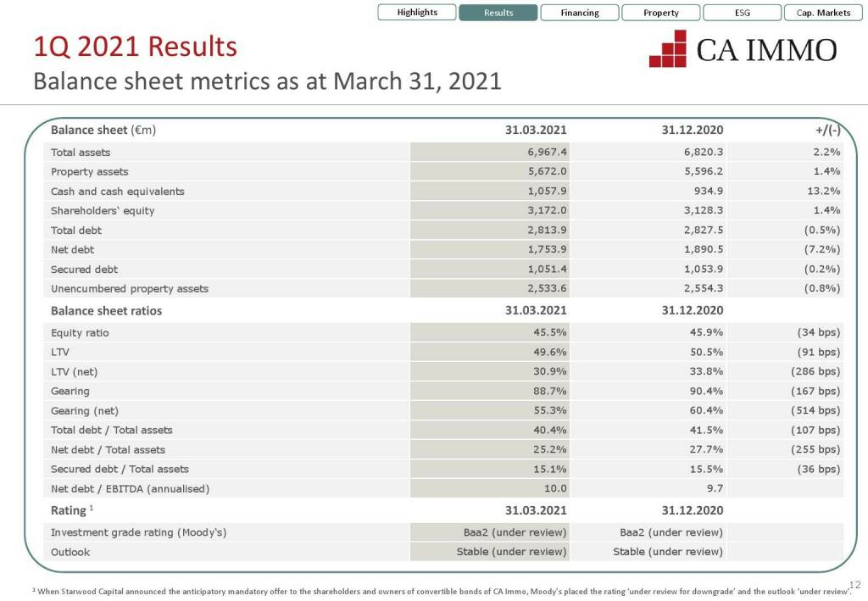Select the Net debt / EBITDA 10.0 value
The image size is (868, 601).
point(554,489)
